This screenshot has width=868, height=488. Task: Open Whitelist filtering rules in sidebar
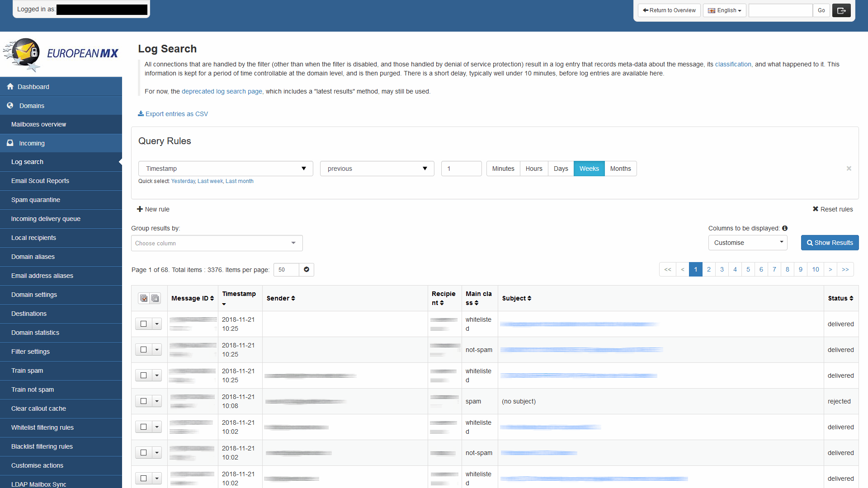coord(42,427)
